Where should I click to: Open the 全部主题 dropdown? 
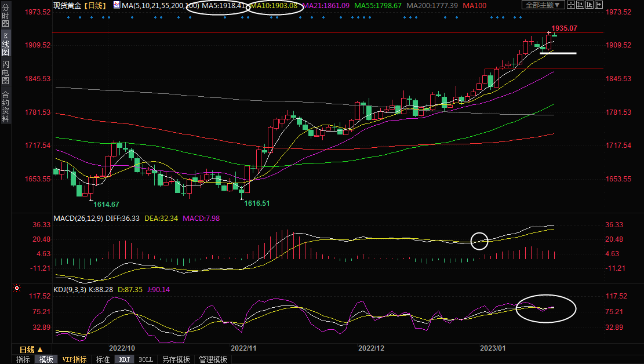543,5
